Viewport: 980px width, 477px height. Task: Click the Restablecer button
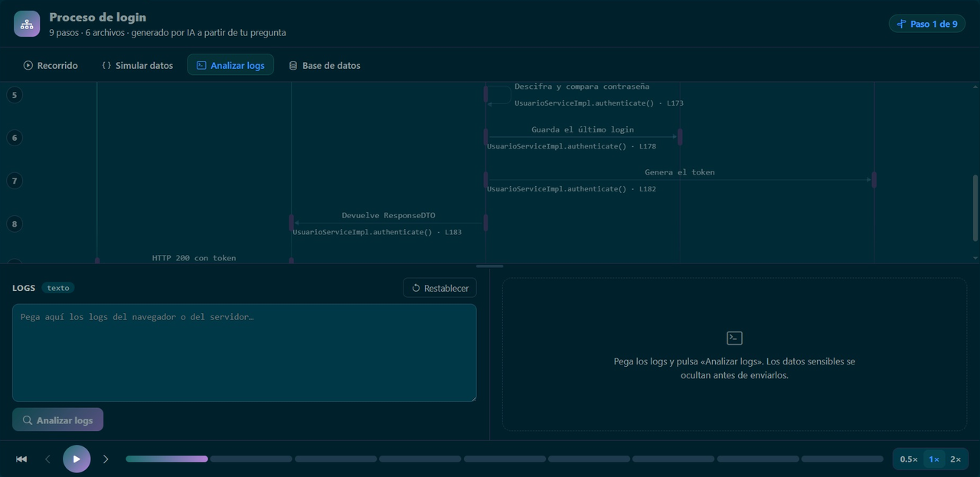[440, 288]
